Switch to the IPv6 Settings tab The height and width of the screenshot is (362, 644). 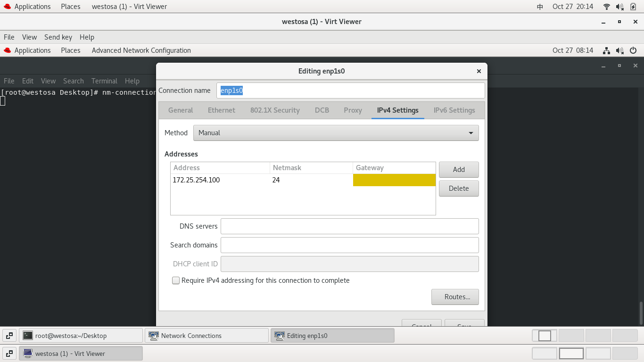[x=454, y=110]
